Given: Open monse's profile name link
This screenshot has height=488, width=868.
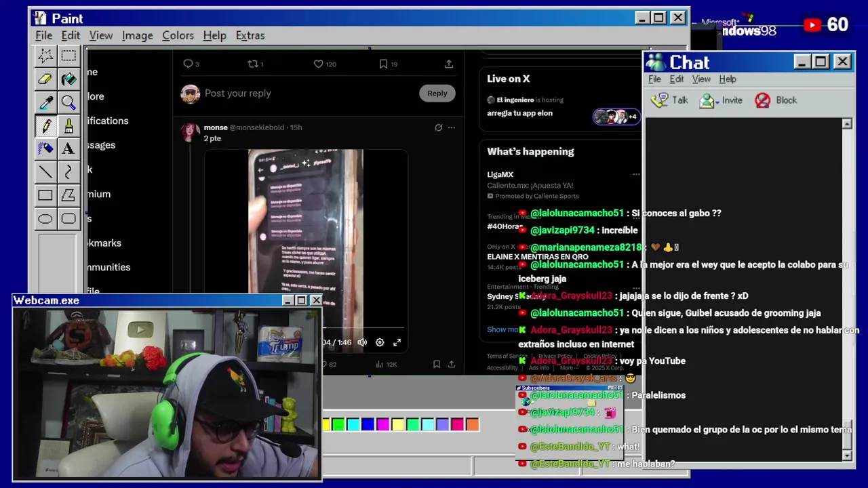Looking at the screenshot, I should point(216,127).
